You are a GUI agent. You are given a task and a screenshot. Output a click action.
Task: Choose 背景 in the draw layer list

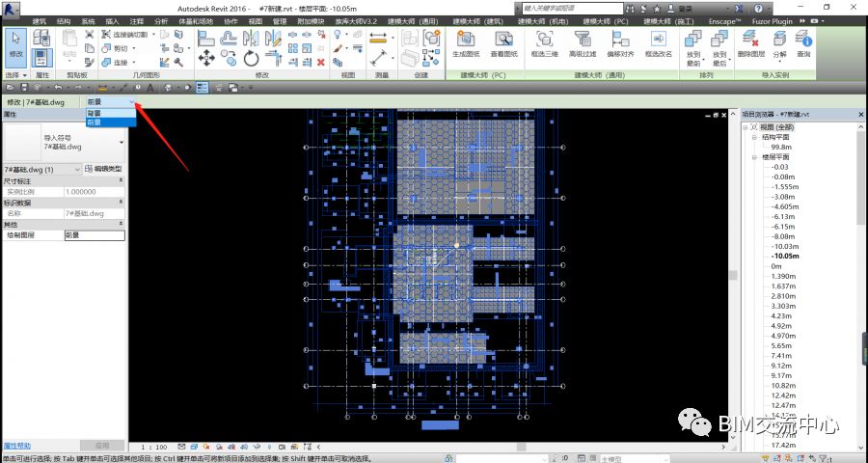(111, 113)
